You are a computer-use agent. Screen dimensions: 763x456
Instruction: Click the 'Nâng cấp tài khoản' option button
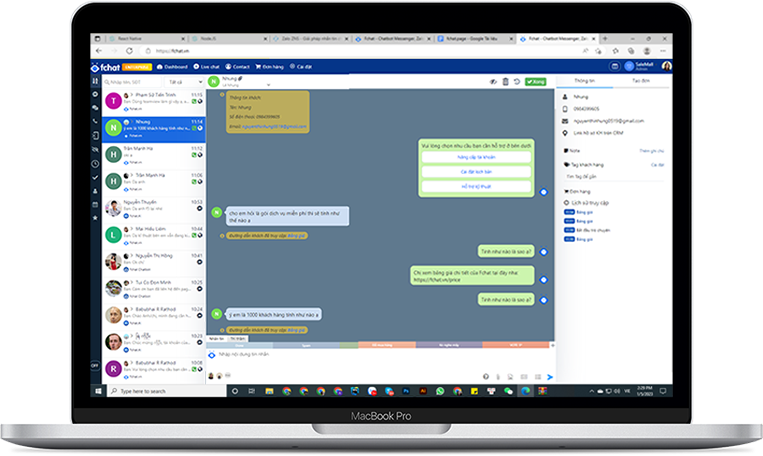click(477, 157)
